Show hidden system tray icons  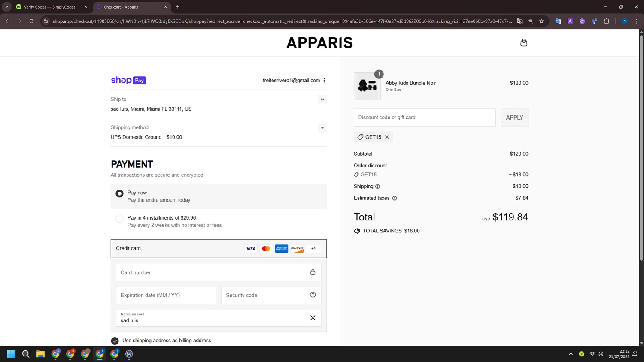click(571, 354)
